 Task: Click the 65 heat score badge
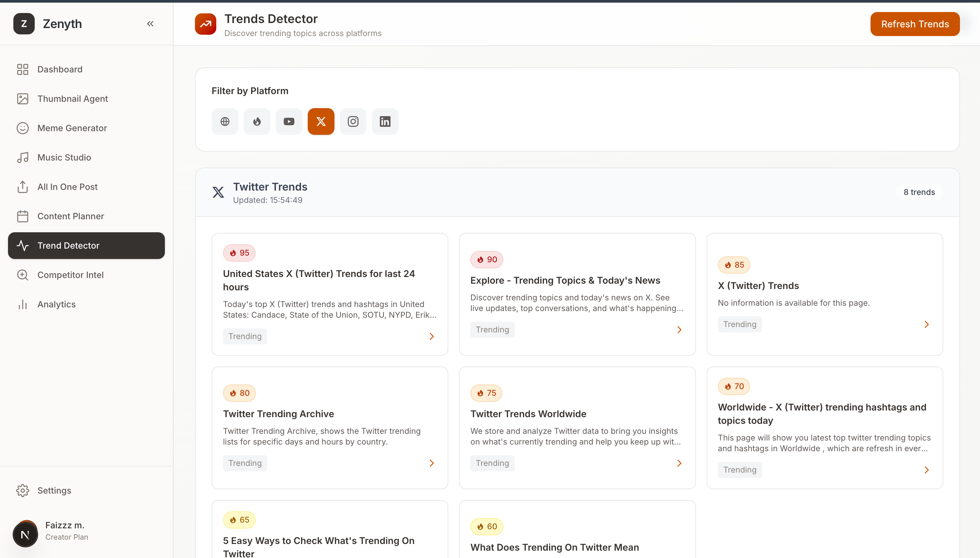click(239, 520)
